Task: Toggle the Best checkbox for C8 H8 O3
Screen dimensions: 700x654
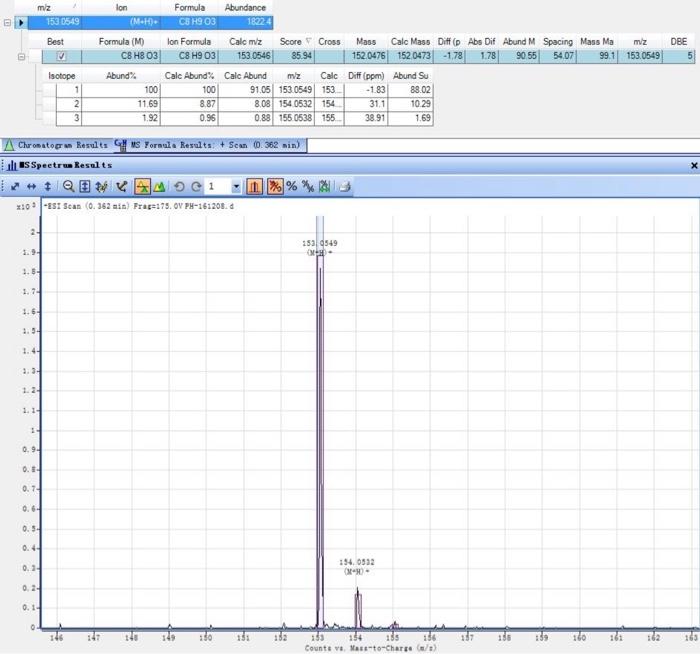Action: coord(62,56)
